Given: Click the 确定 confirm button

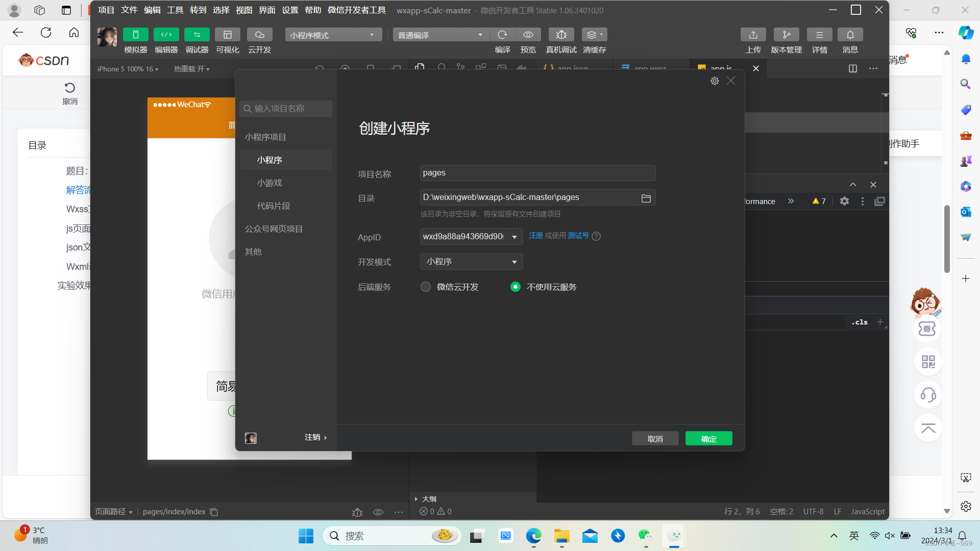Looking at the screenshot, I should 708,439.
